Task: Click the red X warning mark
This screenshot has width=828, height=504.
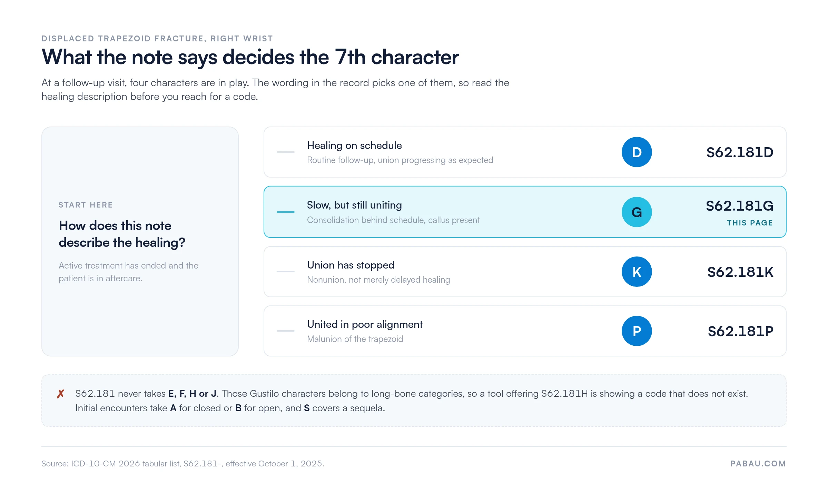Action: pos(61,394)
